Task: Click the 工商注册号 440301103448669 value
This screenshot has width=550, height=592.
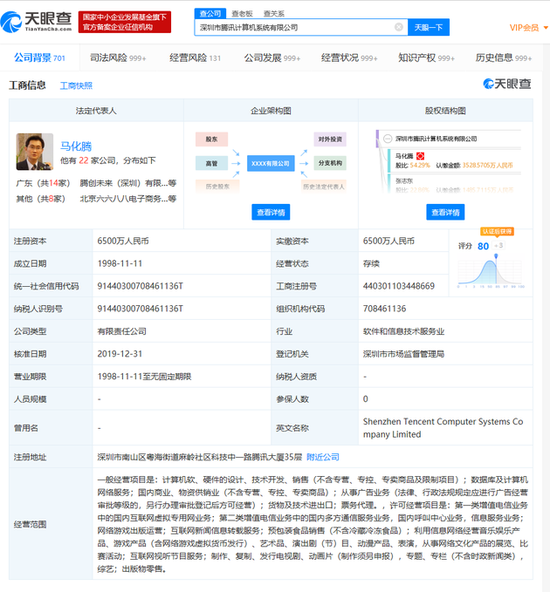Action: [x=399, y=286]
